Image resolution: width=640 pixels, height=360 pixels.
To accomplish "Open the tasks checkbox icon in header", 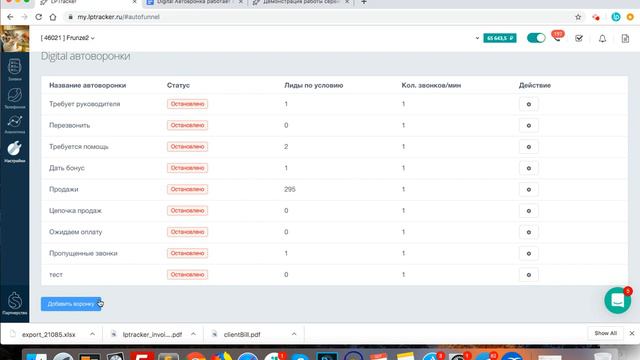I will pyautogui.click(x=579, y=38).
